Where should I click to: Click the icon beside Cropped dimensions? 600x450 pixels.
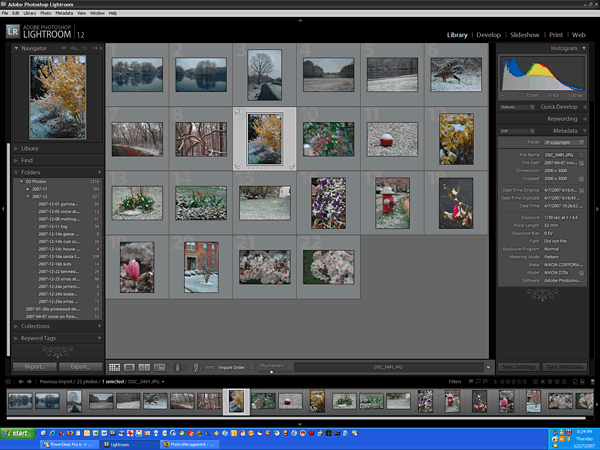pos(582,179)
